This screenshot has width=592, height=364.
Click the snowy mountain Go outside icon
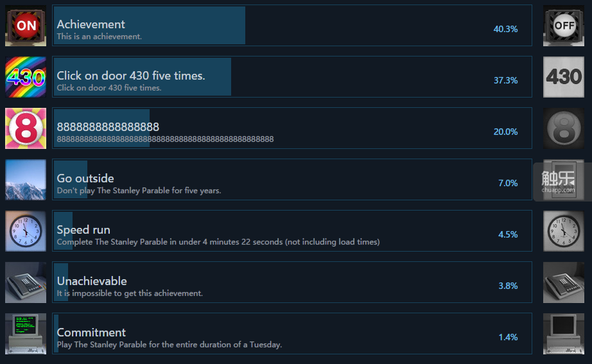[26, 180]
